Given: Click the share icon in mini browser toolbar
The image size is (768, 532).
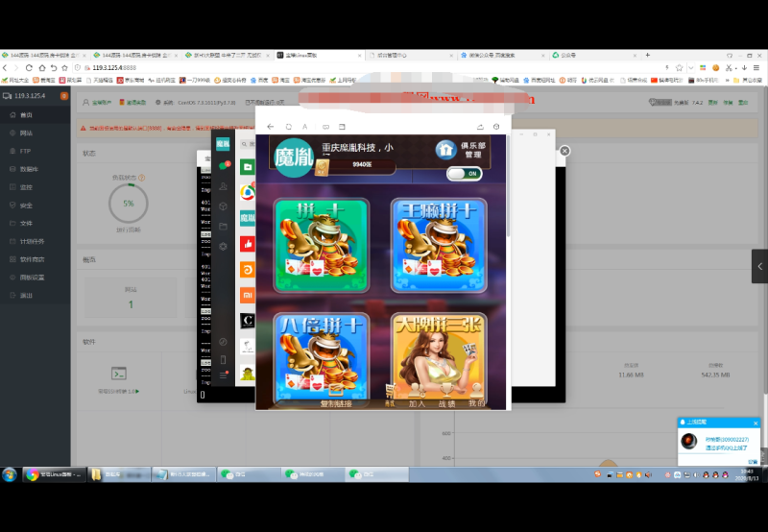Looking at the screenshot, I should coord(480,127).
